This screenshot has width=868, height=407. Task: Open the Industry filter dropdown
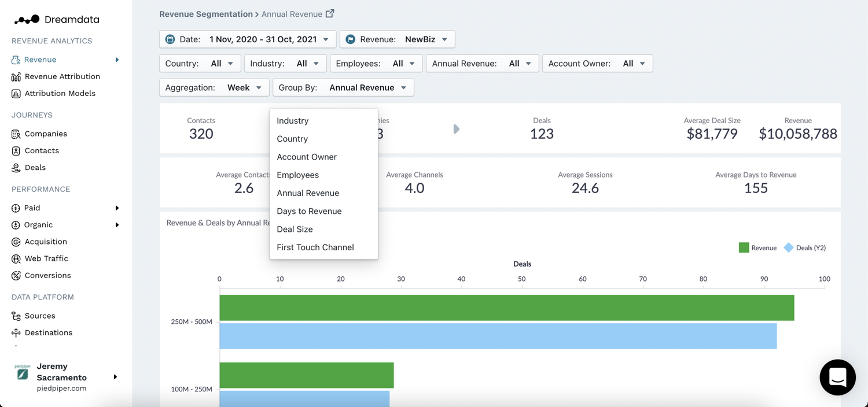[x=285, y=64]
